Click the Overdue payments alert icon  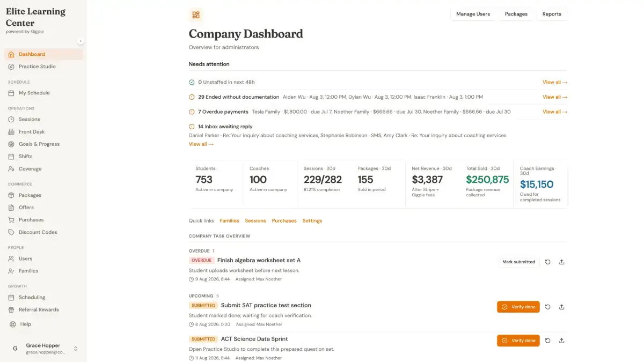coord(192,112)
